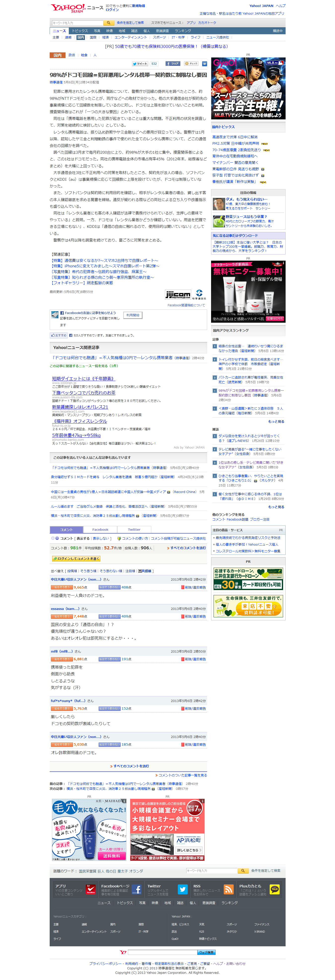Click the 野菜ジュース green juice thumbnail
335x980 pixels.
pos(219,221)
